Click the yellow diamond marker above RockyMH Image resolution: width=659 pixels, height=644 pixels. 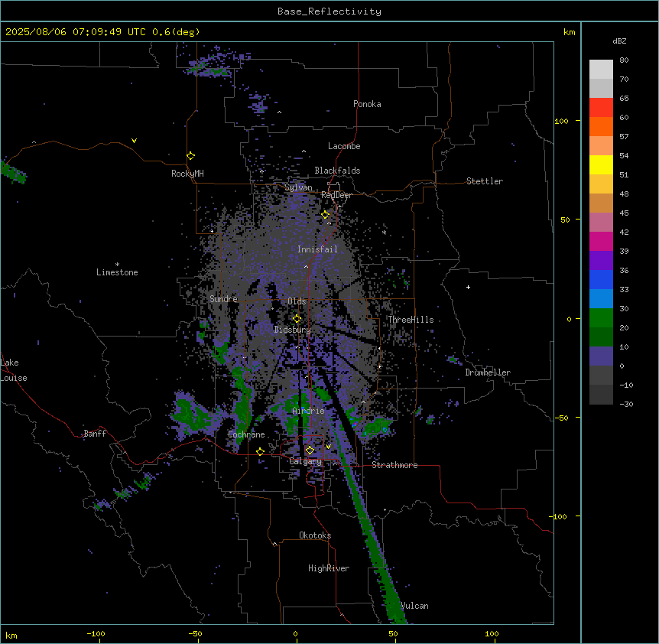click(x=190, y=156)
